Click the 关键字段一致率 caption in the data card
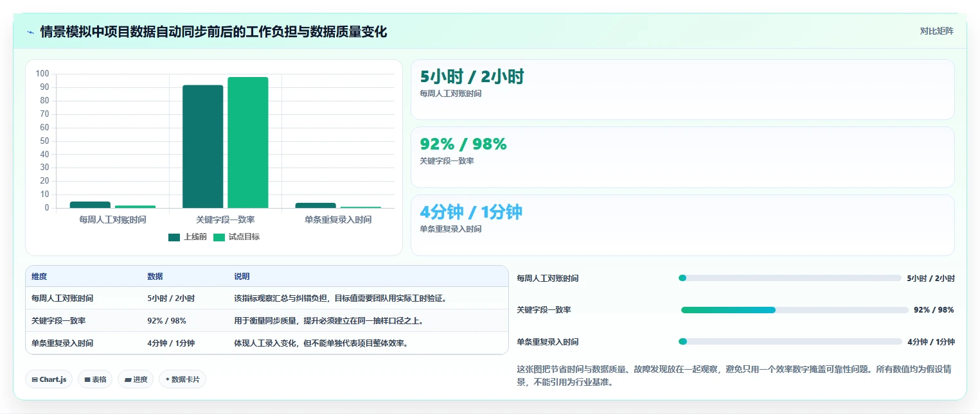This screenshot has width=980, height=414. coord(447,161)
